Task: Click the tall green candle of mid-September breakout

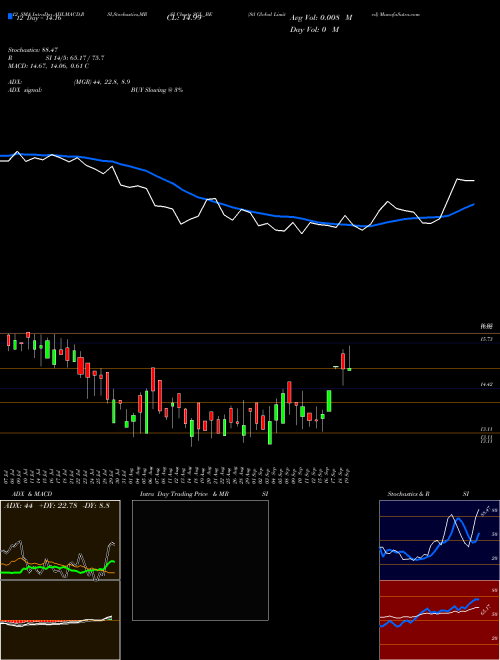Action: tap(329, 401)
